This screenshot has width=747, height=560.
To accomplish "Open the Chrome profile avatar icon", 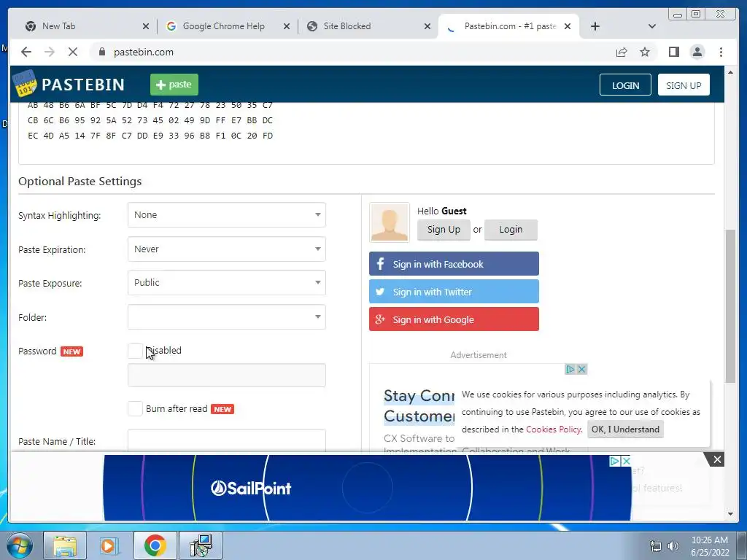I will 697,52.
